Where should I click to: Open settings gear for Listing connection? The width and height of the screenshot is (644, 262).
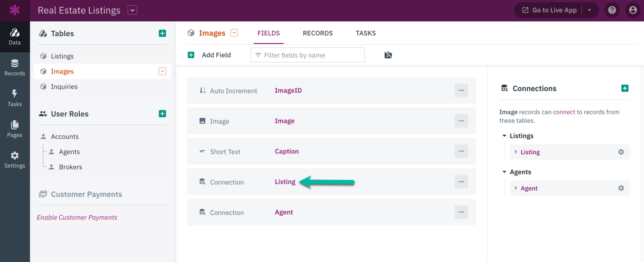point(621,152)
